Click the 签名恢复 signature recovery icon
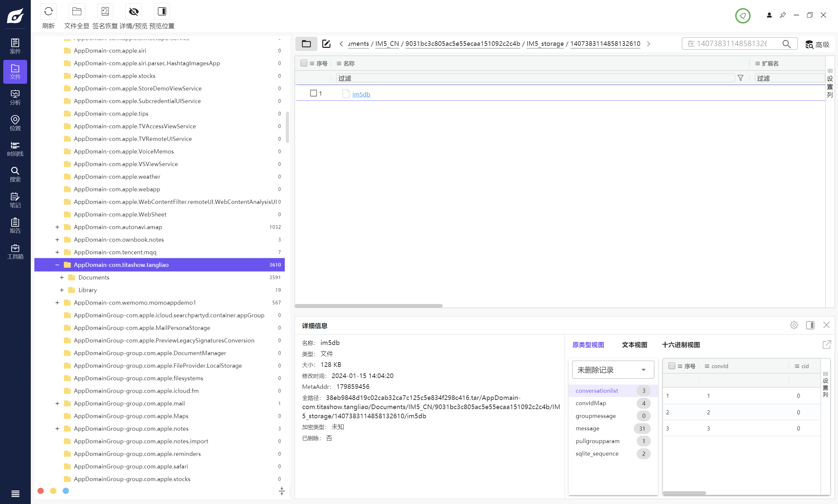Image resolution: width=838 pixels, height=504 pixels. pos(105,11)
